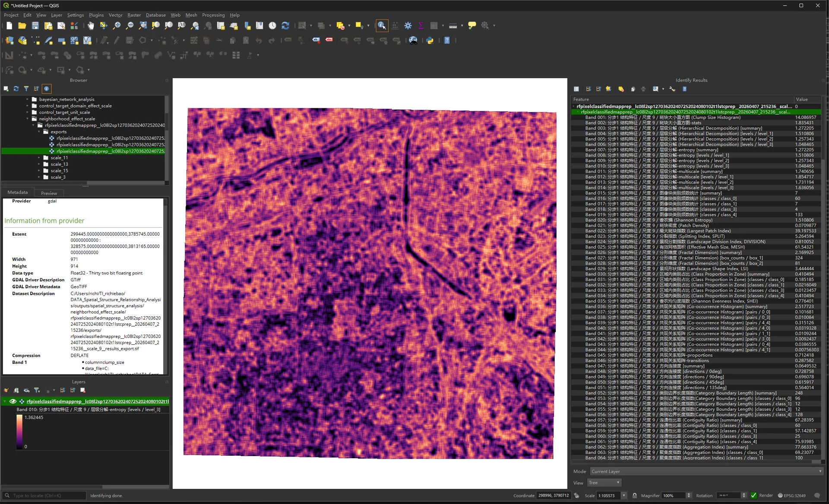Collapse all in the Browser panel
The height and width of the screenshot is (504, 829).
pos(36,89)
